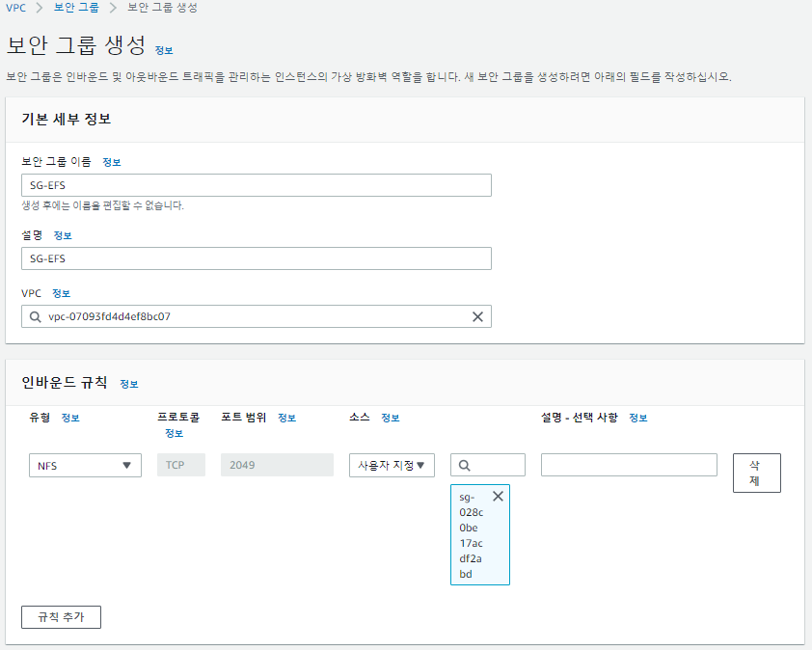The width and height of the screenshot is (812, 650).
Task: Open 정보 link next to 소스 column
Action: 391,418
